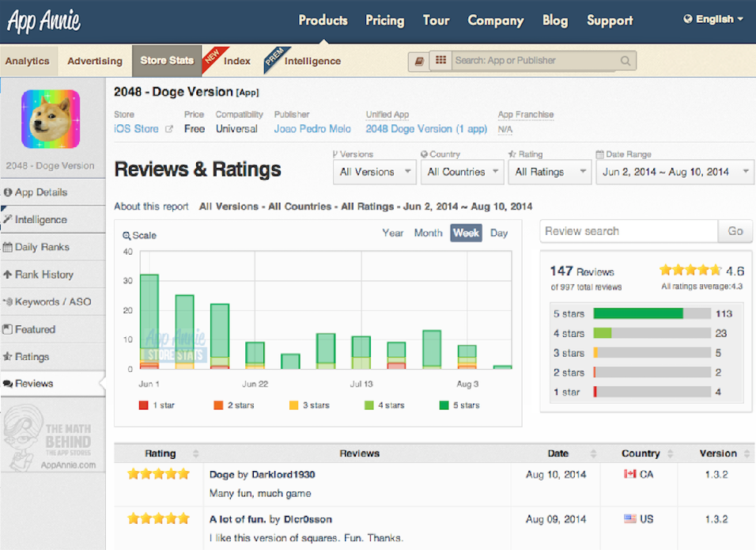756x550 pixels.
Task: Switch to the Intelligence top tab
Action: pos(312,61)
